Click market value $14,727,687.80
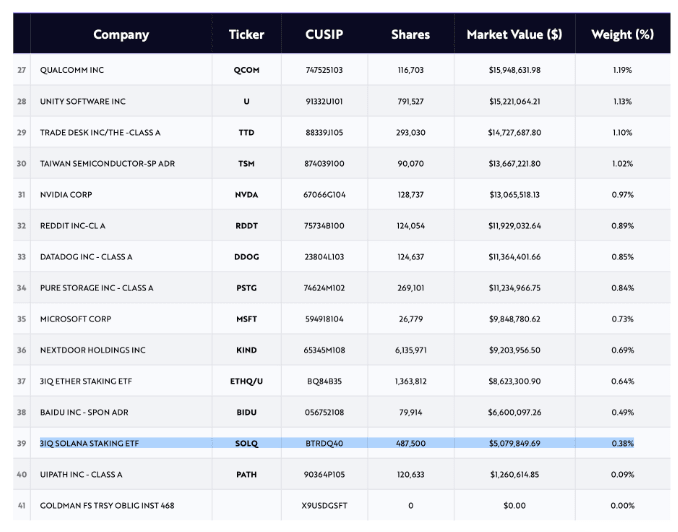This screenshot has width=678, height=532. [515, 132]
